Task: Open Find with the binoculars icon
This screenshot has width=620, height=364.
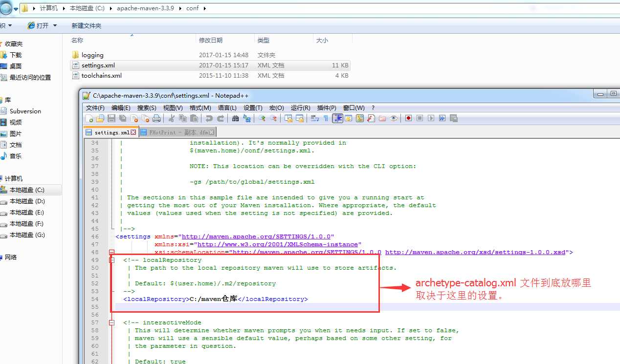Action: coord(235,118)
